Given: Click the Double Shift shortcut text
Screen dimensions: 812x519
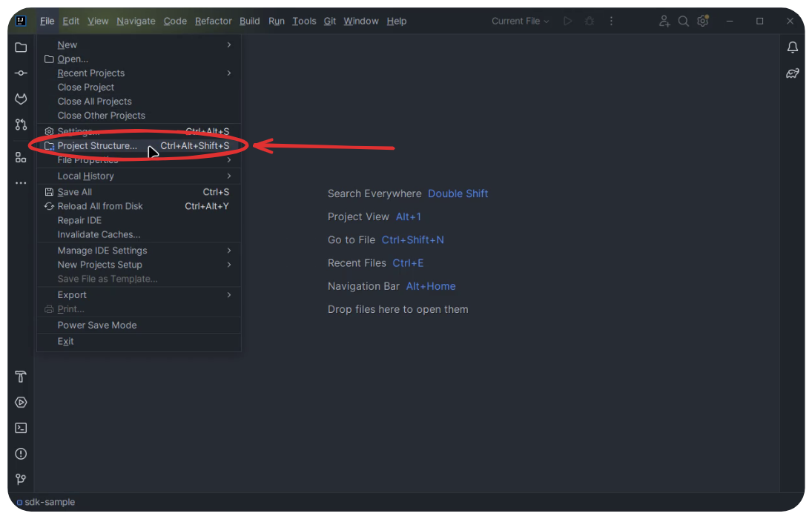Looking at the screenshot, I should pos(458,194).
